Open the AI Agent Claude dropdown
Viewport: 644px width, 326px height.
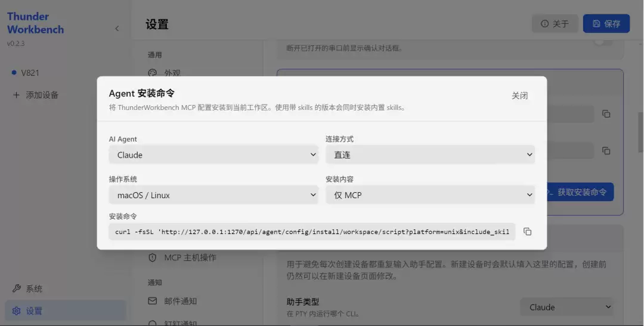pos(213,155)
